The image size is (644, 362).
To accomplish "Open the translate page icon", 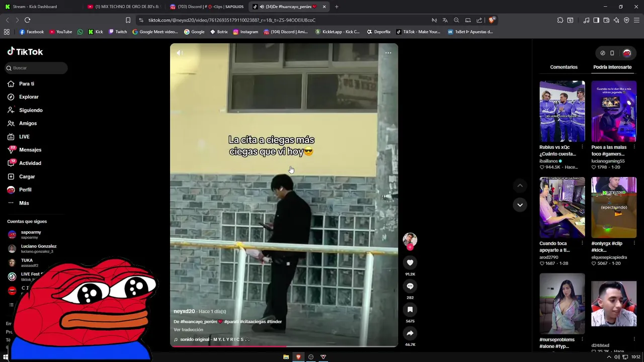I will point(445,20).
